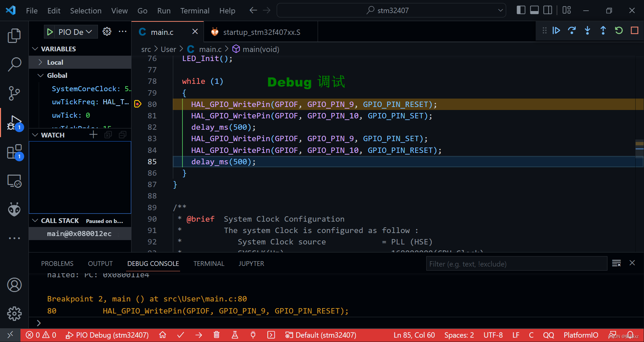
Task: Open the Terminal menu
Action: 195,11
